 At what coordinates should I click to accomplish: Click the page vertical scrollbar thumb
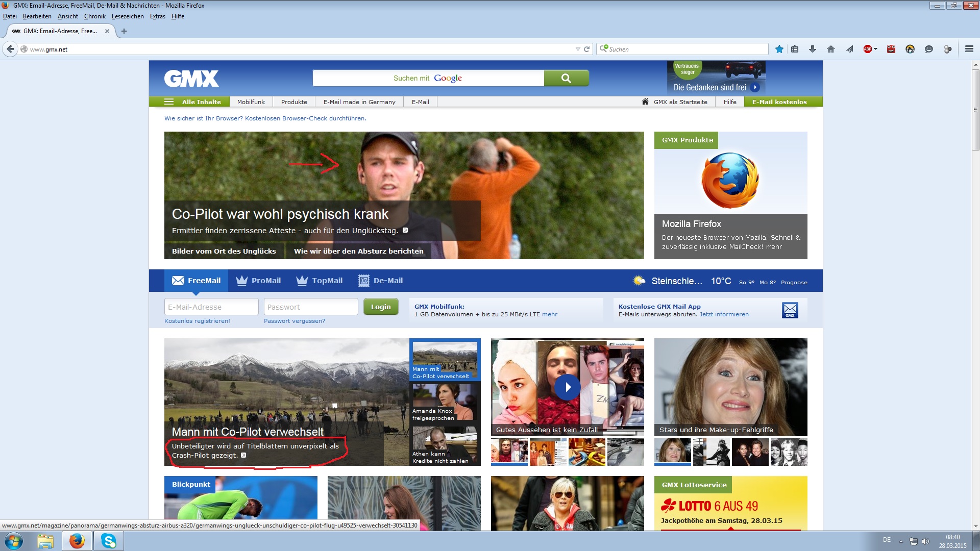(975, 110)
